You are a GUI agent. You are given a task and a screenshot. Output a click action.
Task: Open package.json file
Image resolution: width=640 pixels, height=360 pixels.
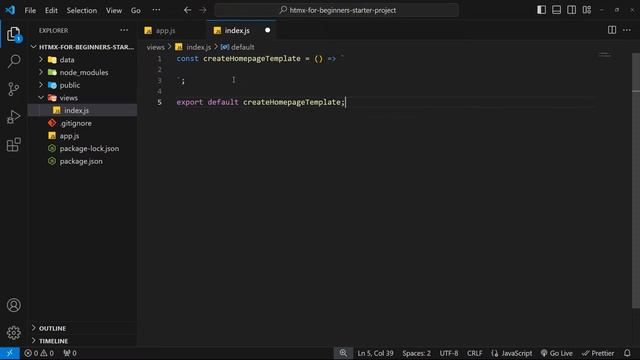[82, 161]
